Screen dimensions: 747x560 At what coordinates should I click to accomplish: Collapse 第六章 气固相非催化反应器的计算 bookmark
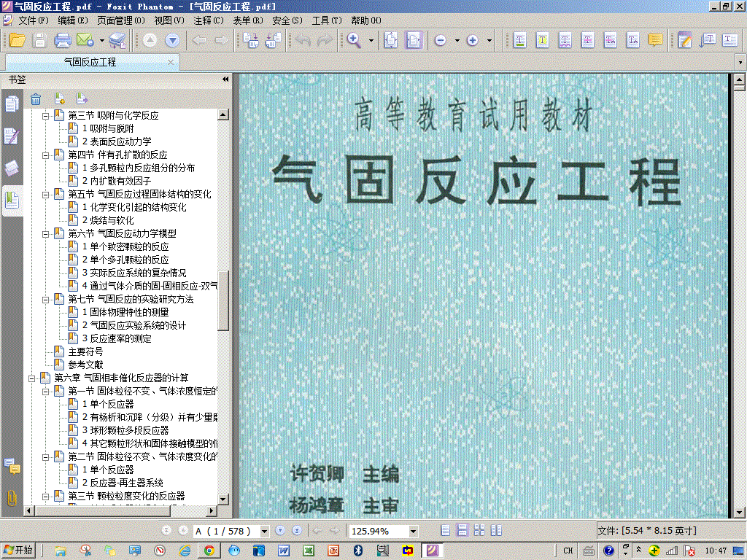click(32, 378)
